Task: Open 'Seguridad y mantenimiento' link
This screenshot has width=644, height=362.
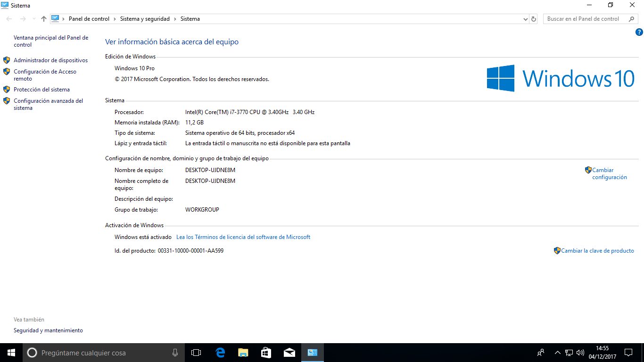Action: 48,330
